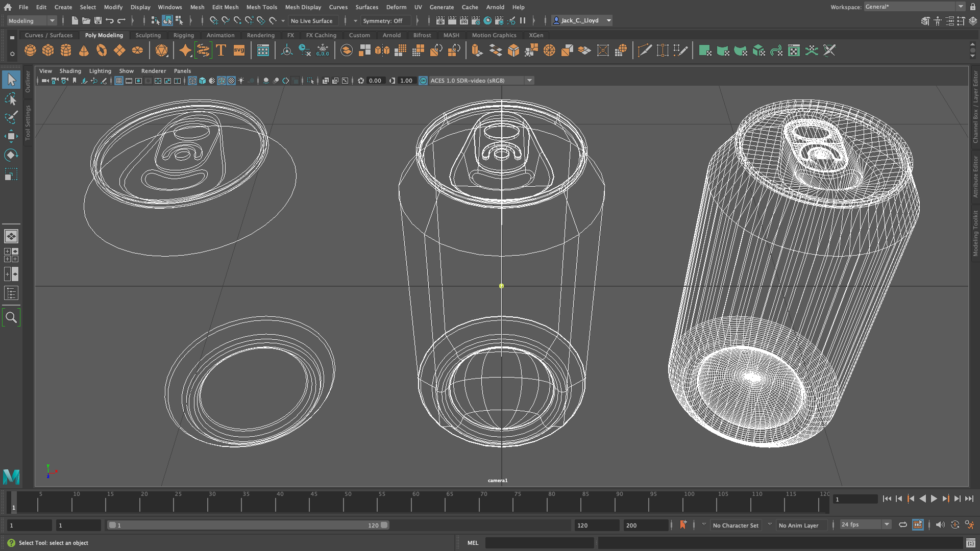Click the Mesh menu item

(x=197, y=7)
